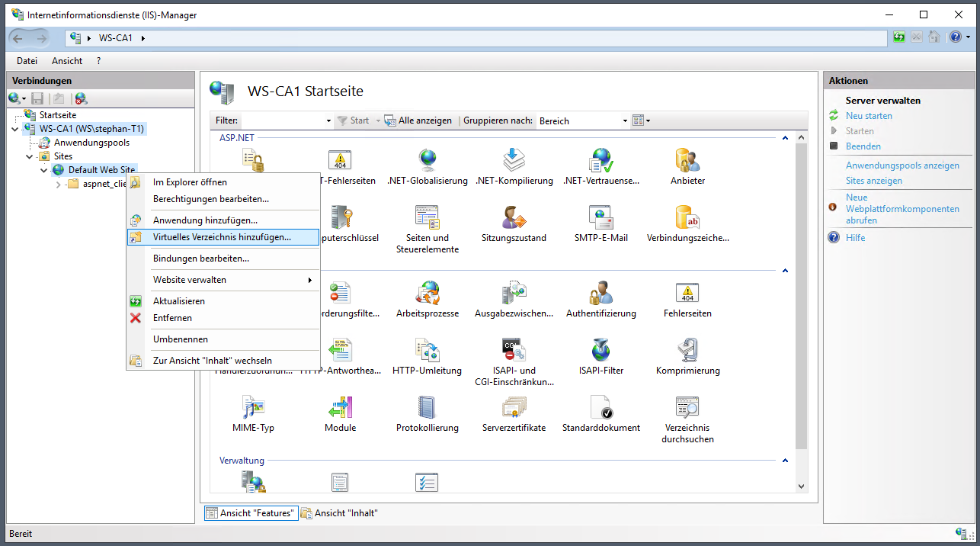Collapse the ASP.NET group section

pos(785,138)
